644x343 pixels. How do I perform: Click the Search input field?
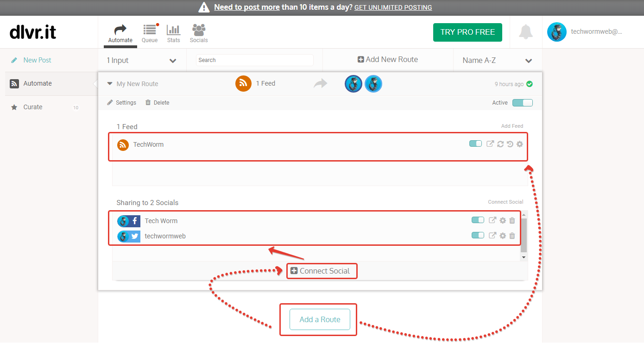pyautogui.click(x=254, y=60)
